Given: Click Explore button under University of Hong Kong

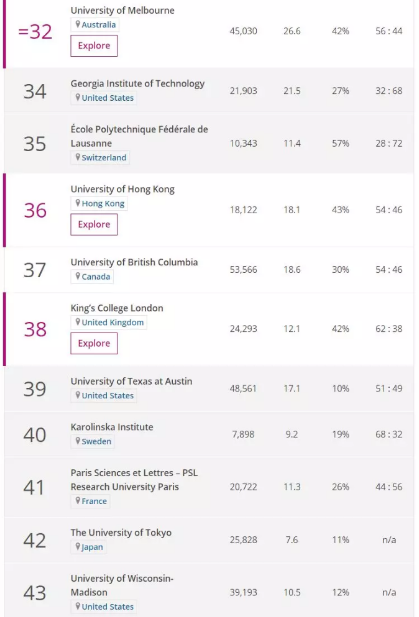Looking at the screenshot, I should (94, 224).
